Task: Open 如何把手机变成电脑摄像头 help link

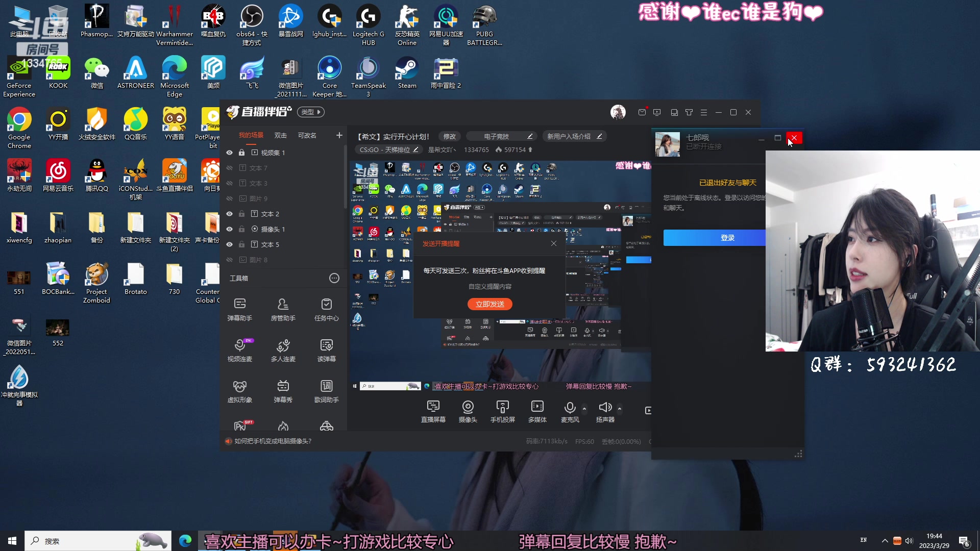Action: [x=273, y=441]
